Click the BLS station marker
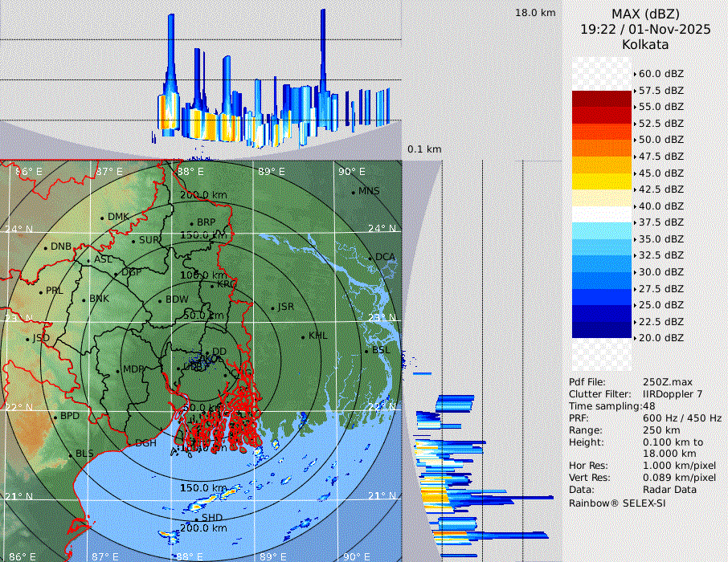 click(70, 454)
